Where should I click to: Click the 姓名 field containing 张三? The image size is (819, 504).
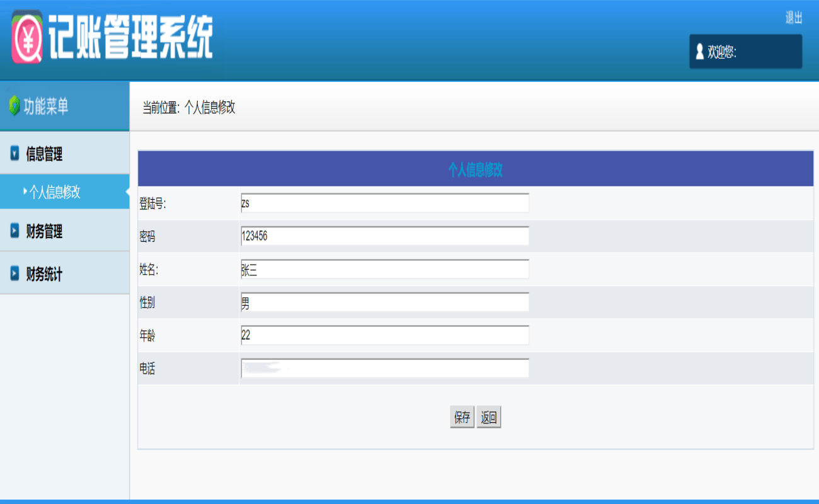tap(384, 269)
